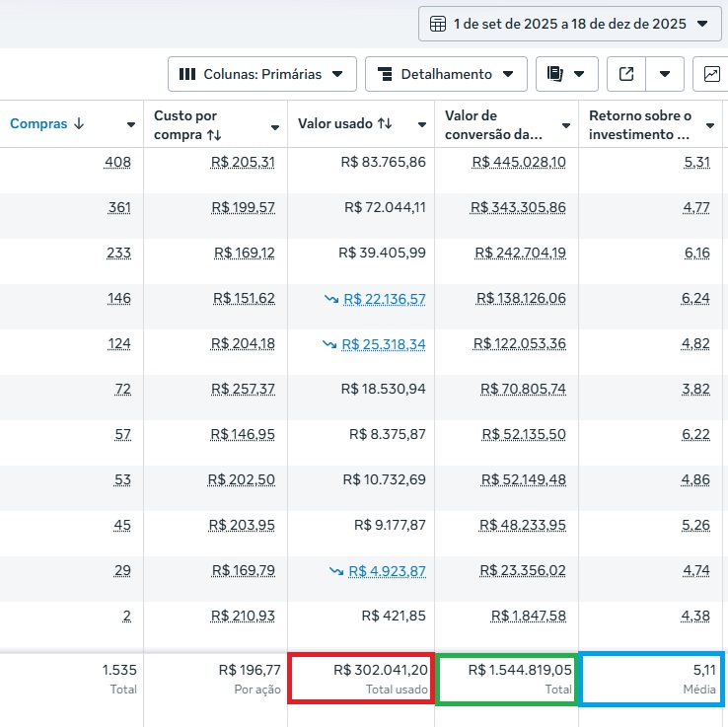728x727 pixels.
Task: Open the date range picker
Action: tap(570, 24)
